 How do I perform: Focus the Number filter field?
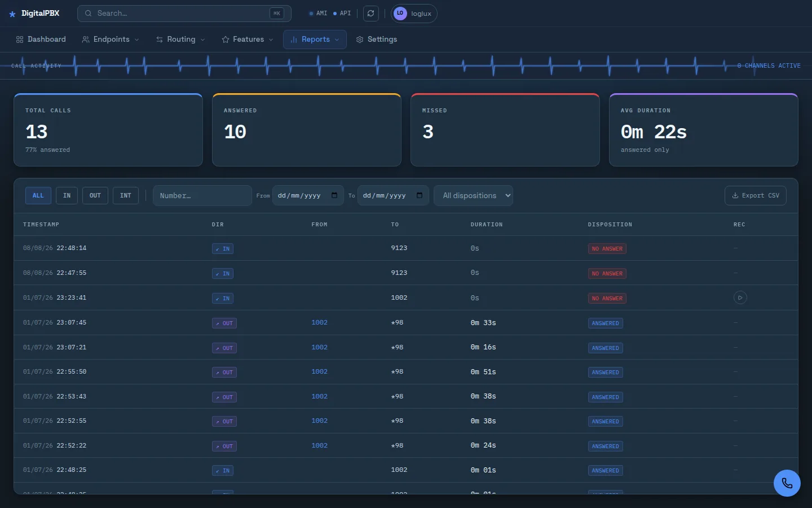202,196
